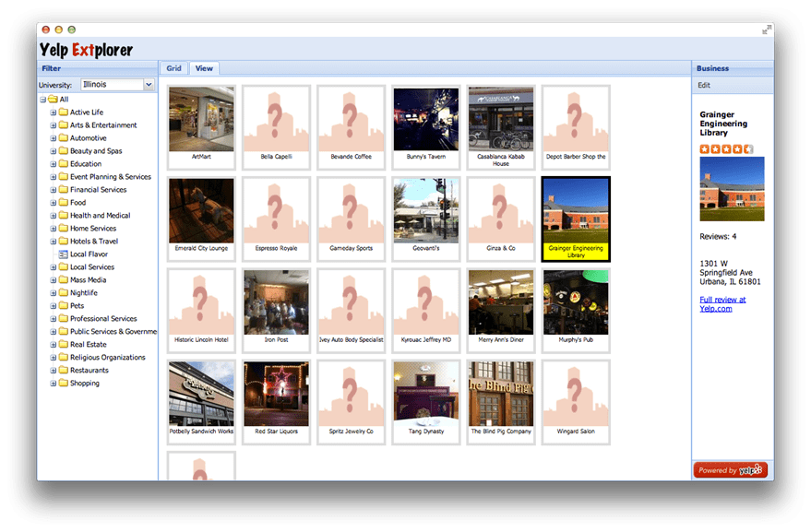Click the Grainger Library photo in Business panel

click(x=732, y=189)
